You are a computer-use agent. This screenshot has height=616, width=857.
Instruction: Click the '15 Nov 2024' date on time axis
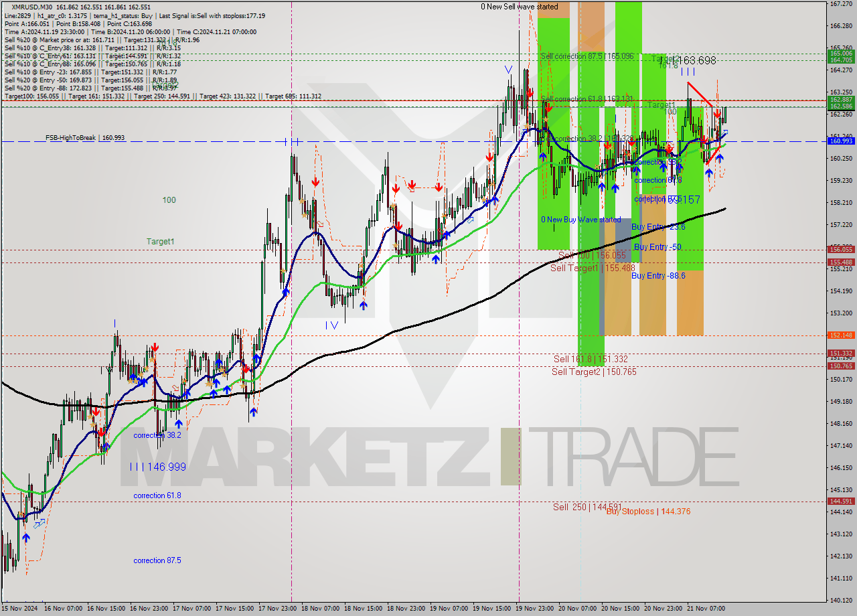pyautogui.click(x=21, y=609)
